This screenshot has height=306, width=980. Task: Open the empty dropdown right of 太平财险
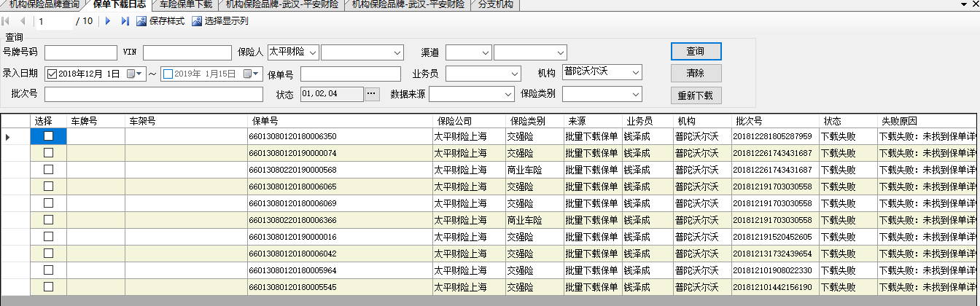pyautogui.click(x=362, y=52)
